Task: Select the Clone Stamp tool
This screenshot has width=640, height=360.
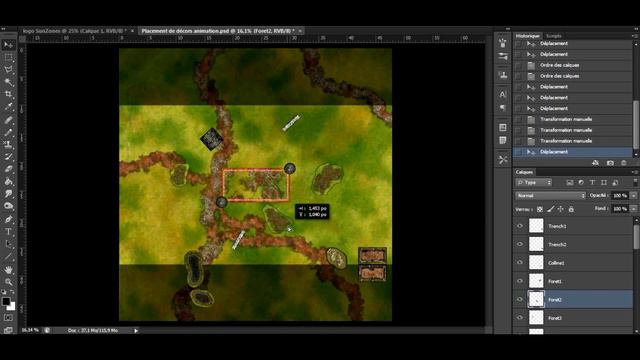Action: coord(8,144)
